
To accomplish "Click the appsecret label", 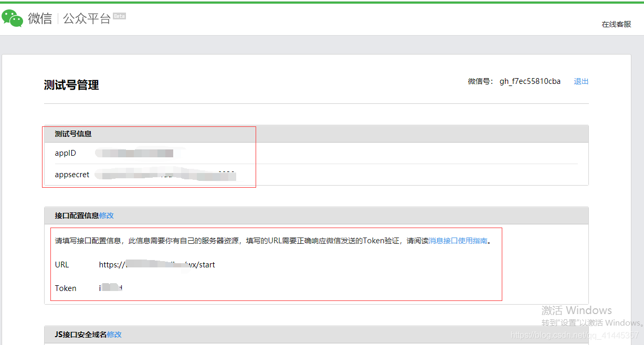I will pos(72,175).
